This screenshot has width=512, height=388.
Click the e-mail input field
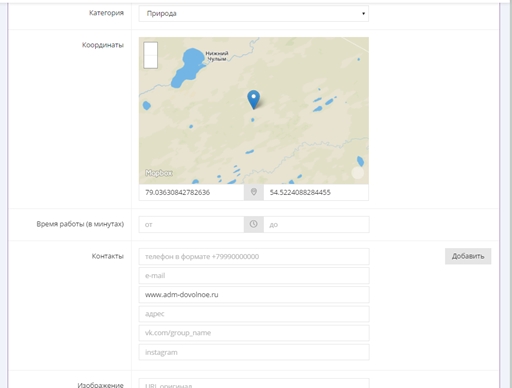tap(254, 276)
